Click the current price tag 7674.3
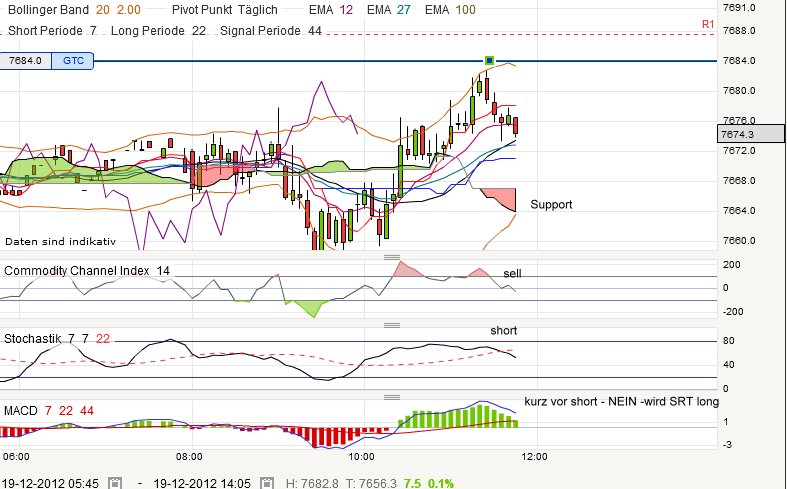This screenshot has height=489, width=787. click(751, 134)
